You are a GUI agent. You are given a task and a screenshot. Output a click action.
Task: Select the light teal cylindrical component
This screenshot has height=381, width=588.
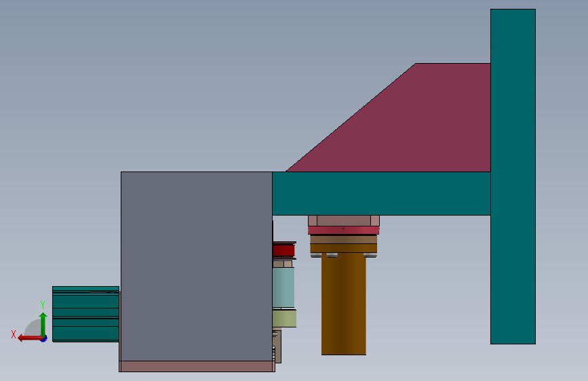[283, 287]
